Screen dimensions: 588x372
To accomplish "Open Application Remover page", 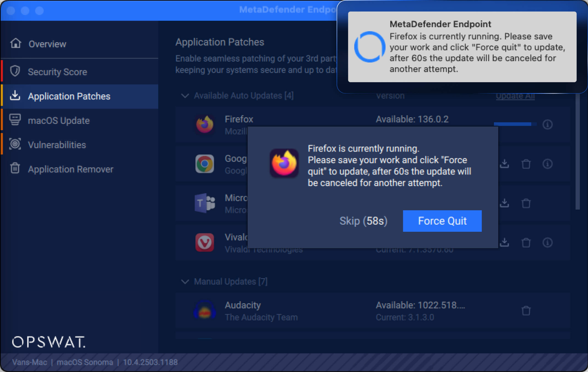I will pyautogui.click(x=71, y=169).
